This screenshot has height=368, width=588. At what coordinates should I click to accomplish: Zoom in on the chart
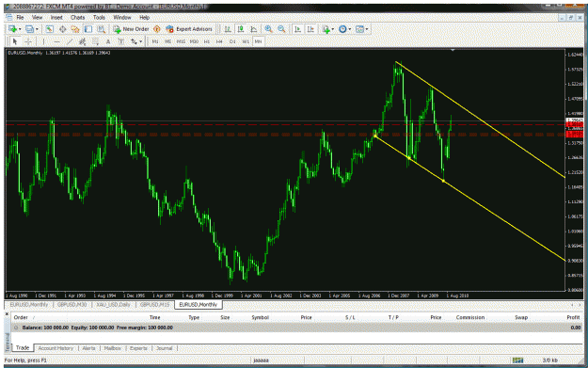(x=268, y=29)
